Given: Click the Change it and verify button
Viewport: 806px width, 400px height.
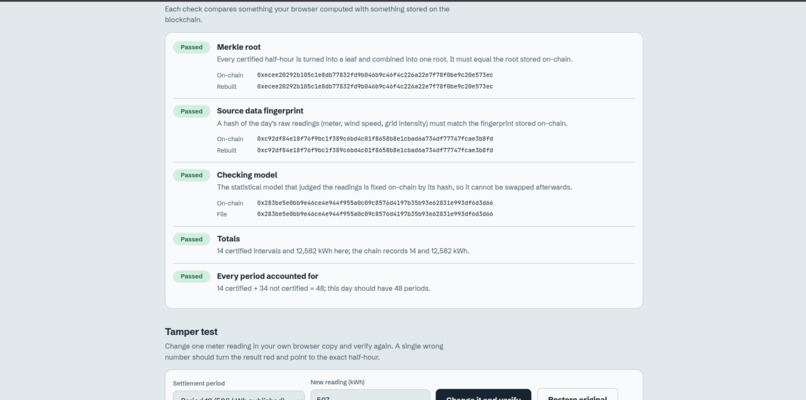Looking at the screenshot, I should tap(483, 395).
